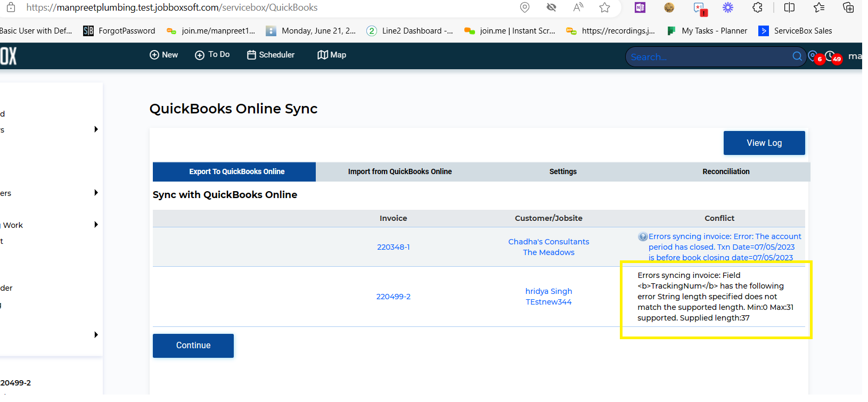Click the Customer/Jobsite column header

(548, 218)
